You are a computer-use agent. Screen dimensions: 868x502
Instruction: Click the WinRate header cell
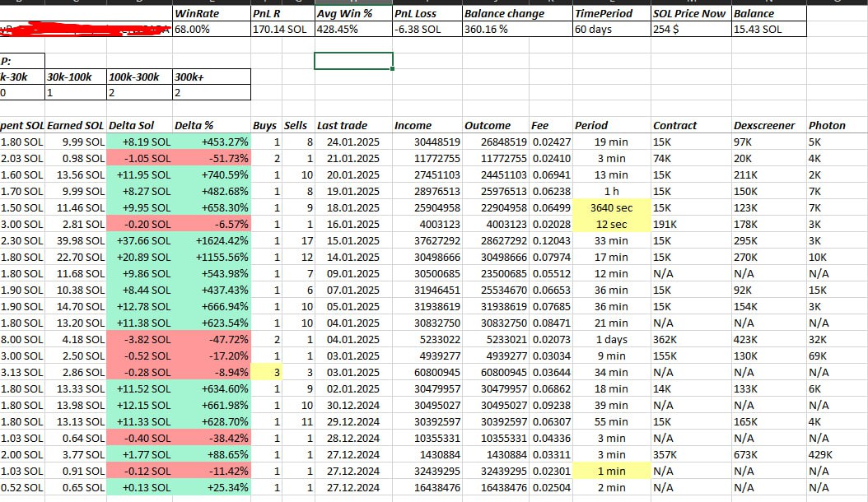pos(210,14)
